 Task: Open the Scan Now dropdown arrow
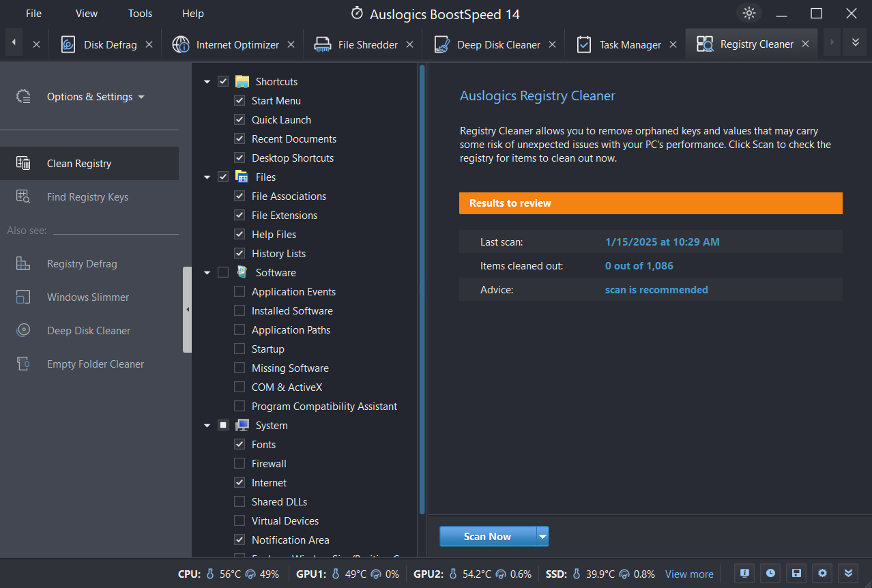coord(542,536)
